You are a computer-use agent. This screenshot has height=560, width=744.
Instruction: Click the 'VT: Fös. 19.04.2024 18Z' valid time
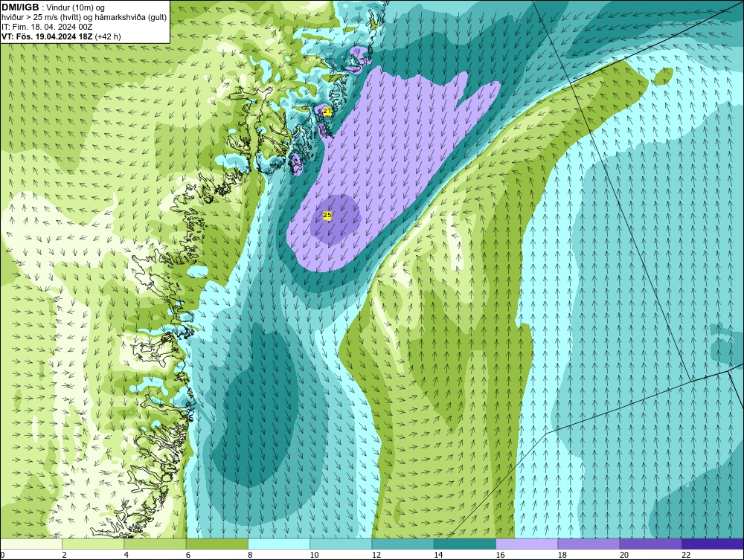48,36
